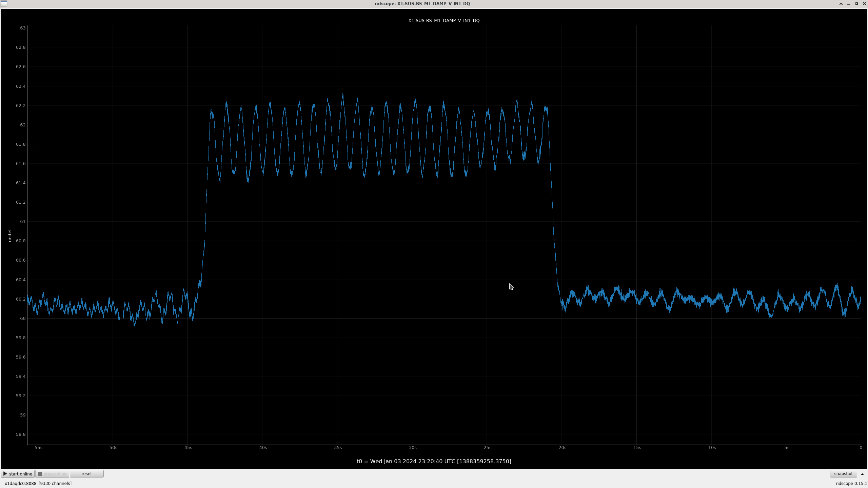Open the window menu icon in title bar
The image size is (868, 488).
pos(4,3)
